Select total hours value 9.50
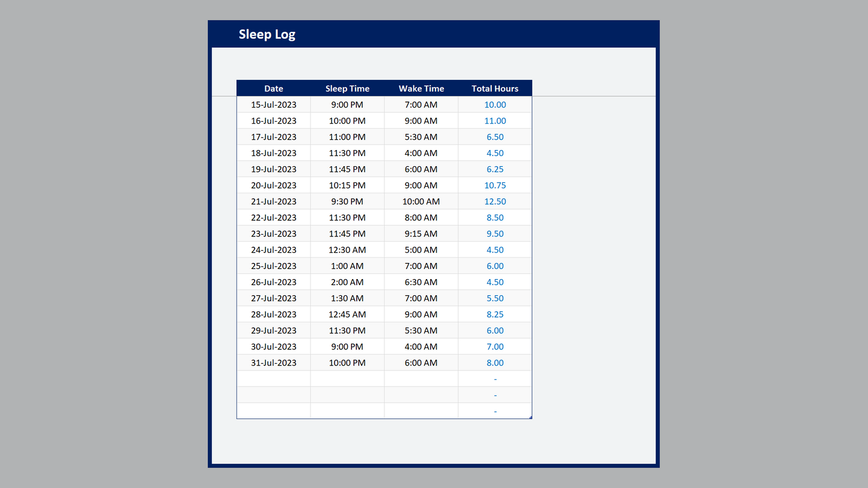The height and width of the screenshot is (488, 868). point(495,233)
